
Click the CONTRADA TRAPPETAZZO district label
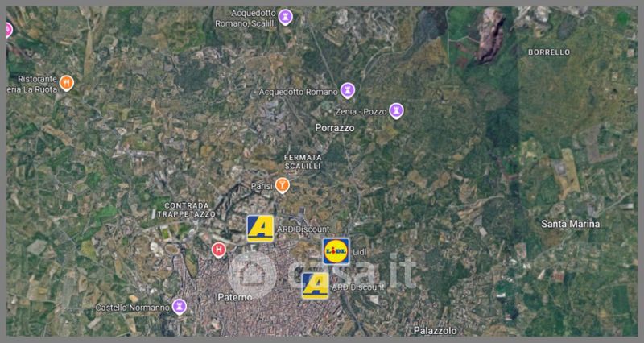coord(186,210)
